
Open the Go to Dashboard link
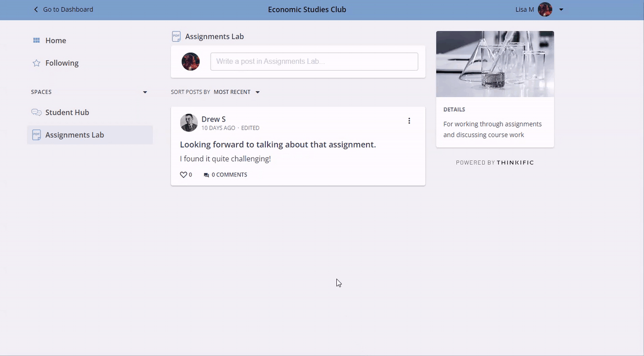[x=68, y=9]
